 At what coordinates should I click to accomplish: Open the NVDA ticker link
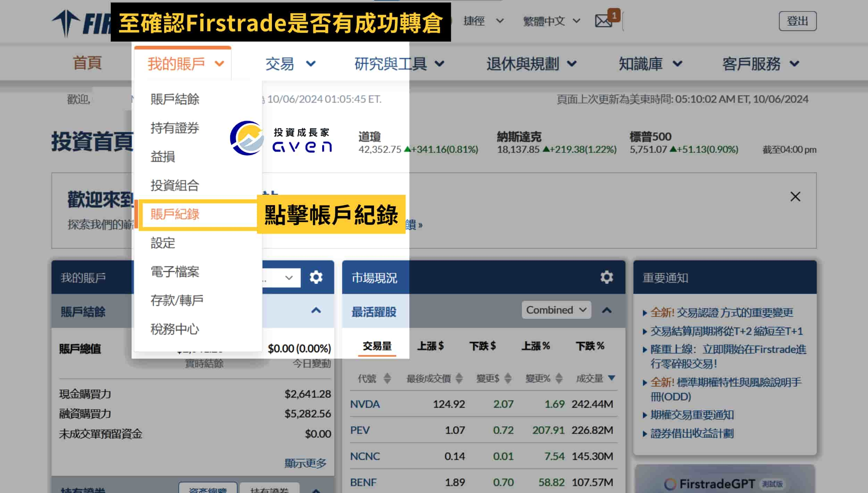pyautogui.click(x=365, y=404)
